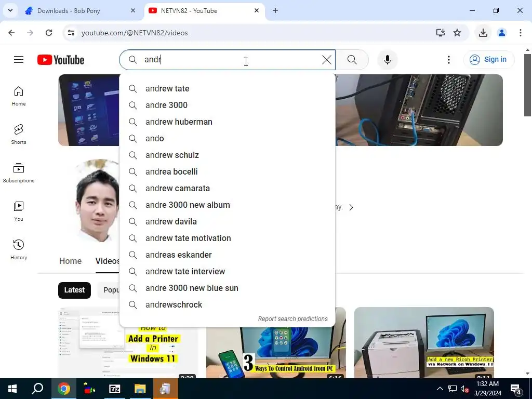The height and width of the screenshot is (399, 532).
Task: Open the notification center icon
Action: [x=516, y=389]
